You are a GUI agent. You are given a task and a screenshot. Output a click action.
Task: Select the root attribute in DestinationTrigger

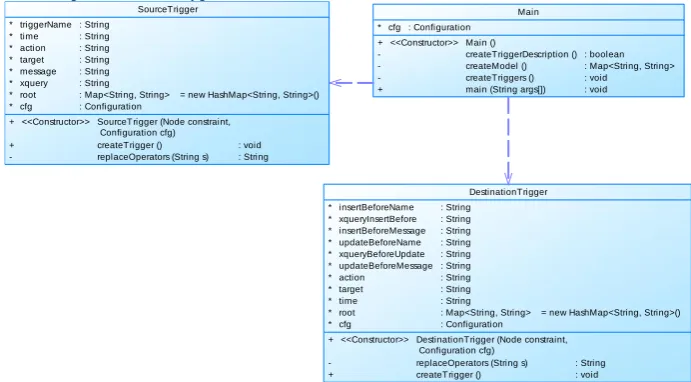point(346,312)
